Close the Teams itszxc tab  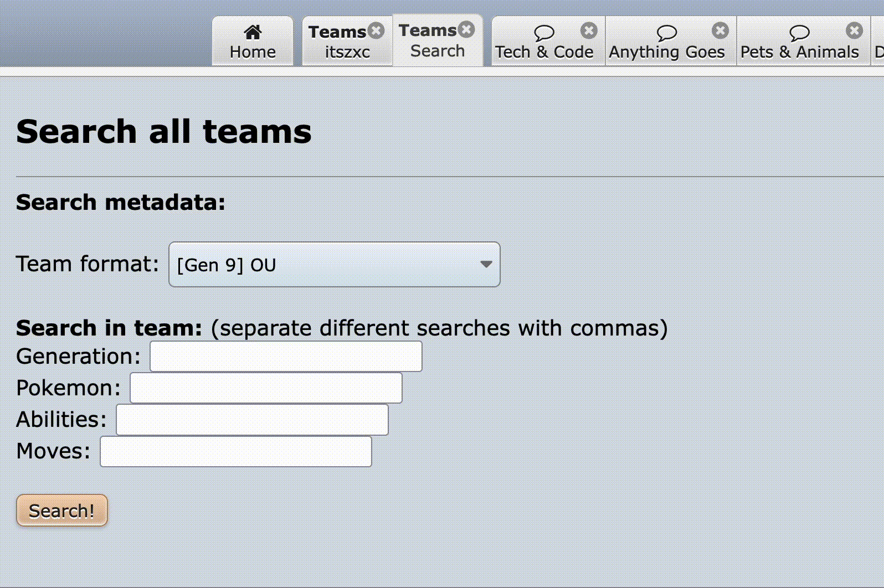[377, 30]
